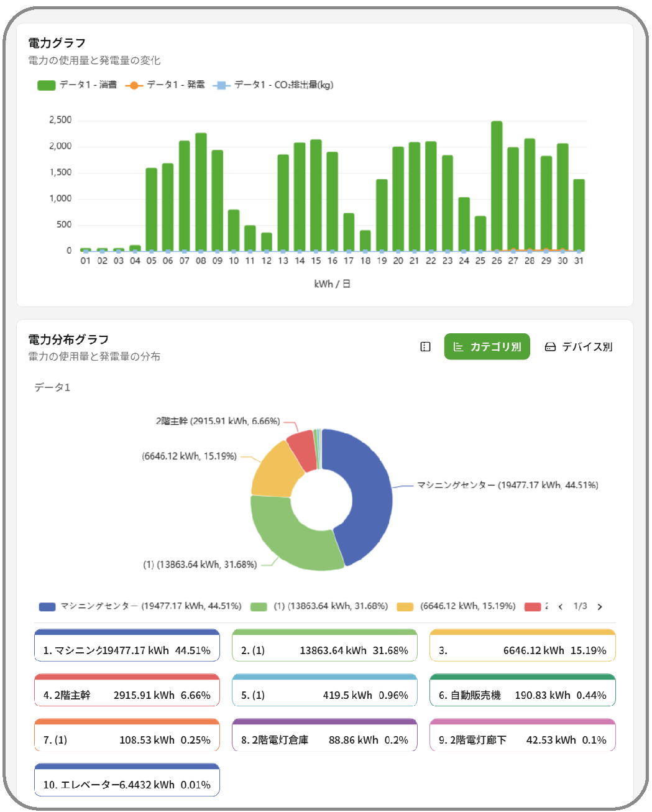Switch to カテゴリ別 view

(487, 347)
